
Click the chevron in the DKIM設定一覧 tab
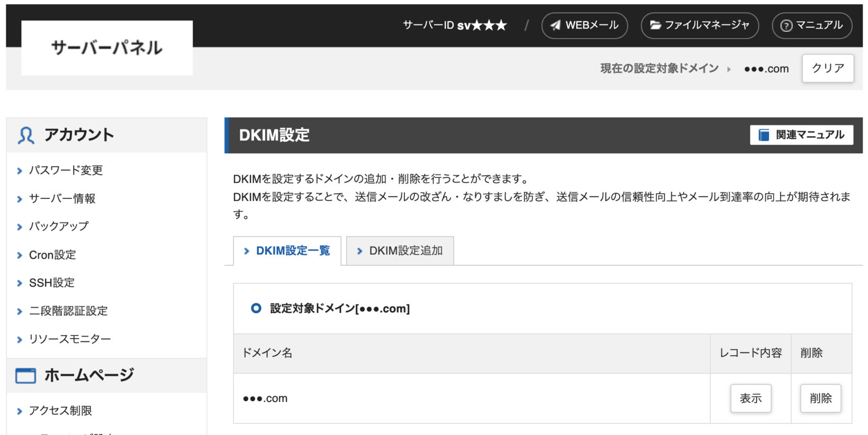click(x=247, y=251)
